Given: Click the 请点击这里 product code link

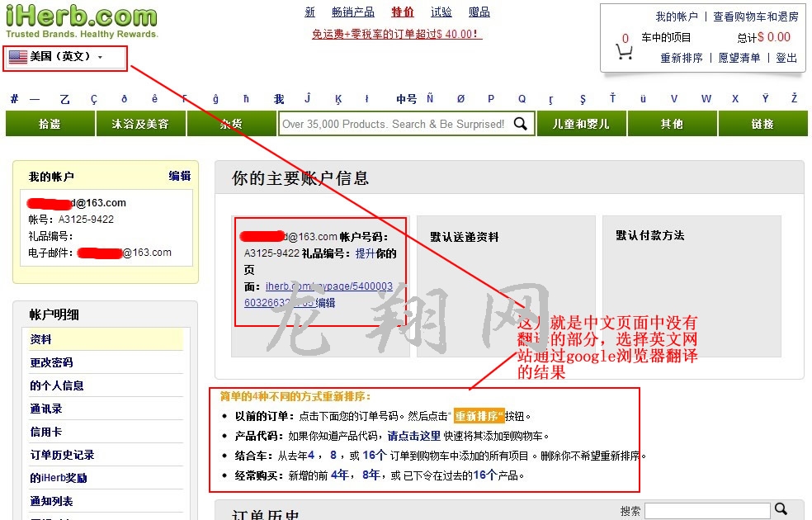Looking at the screenshot, I should [413, 436].
